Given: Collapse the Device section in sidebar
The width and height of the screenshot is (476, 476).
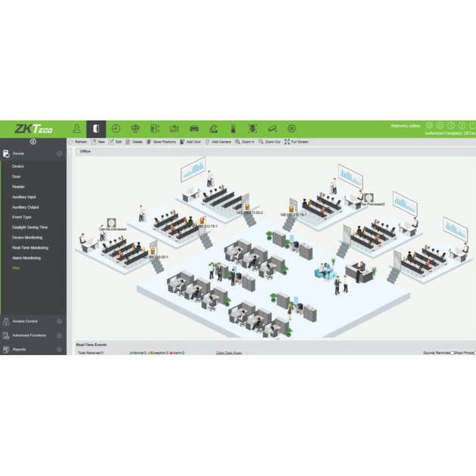Looking at the screenshot, I should [59, 154].
